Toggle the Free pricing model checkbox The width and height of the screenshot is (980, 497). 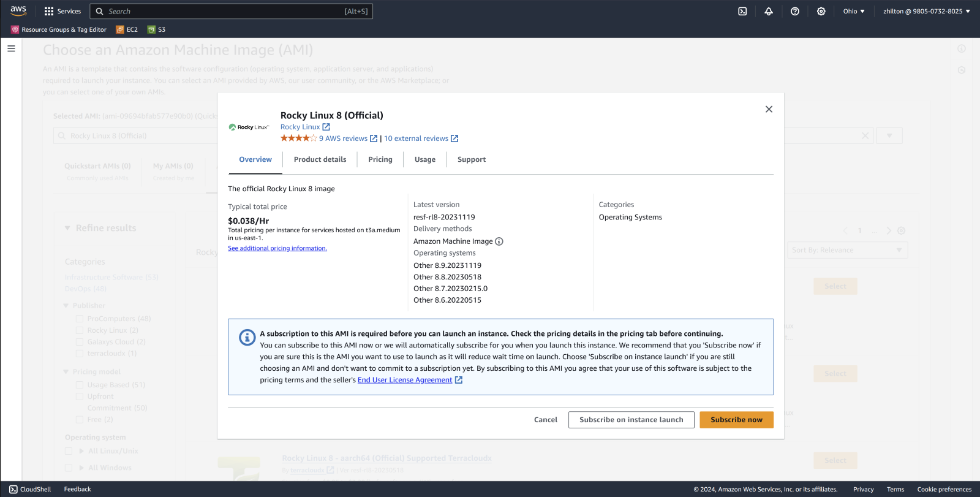click(x=79, y=420)
